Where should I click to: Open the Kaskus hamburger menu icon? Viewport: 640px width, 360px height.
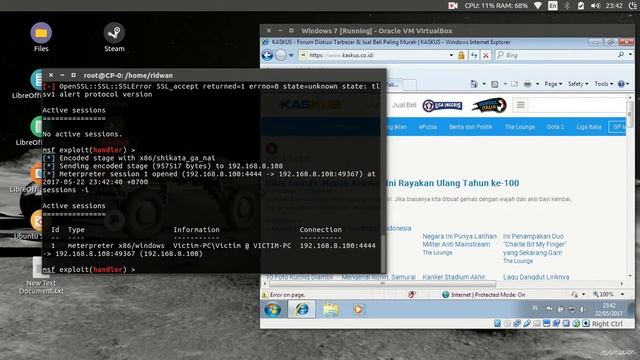pyautogui.click(x=520, y=105)
